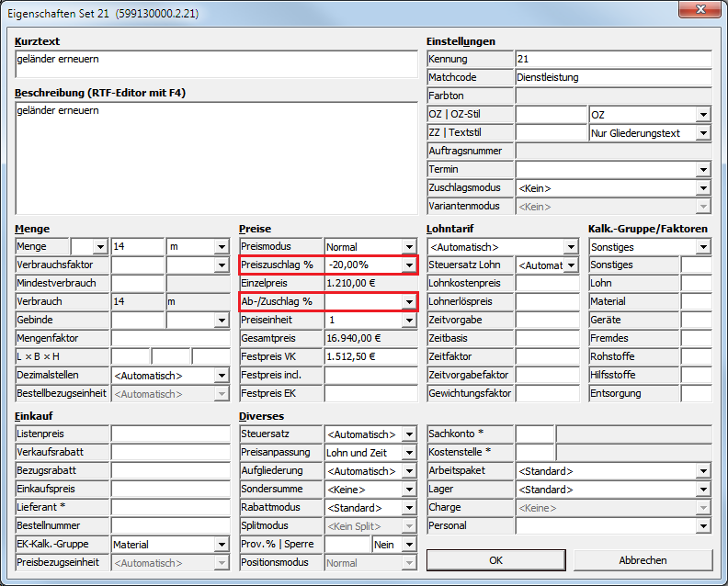Click the Kurztext input field
728x586 pixels.
click(x=216, y=64)
